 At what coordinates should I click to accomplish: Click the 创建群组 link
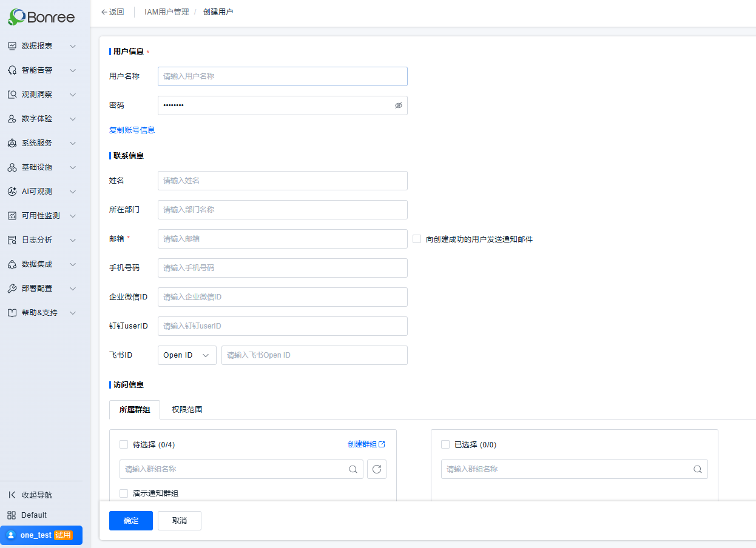362,444
